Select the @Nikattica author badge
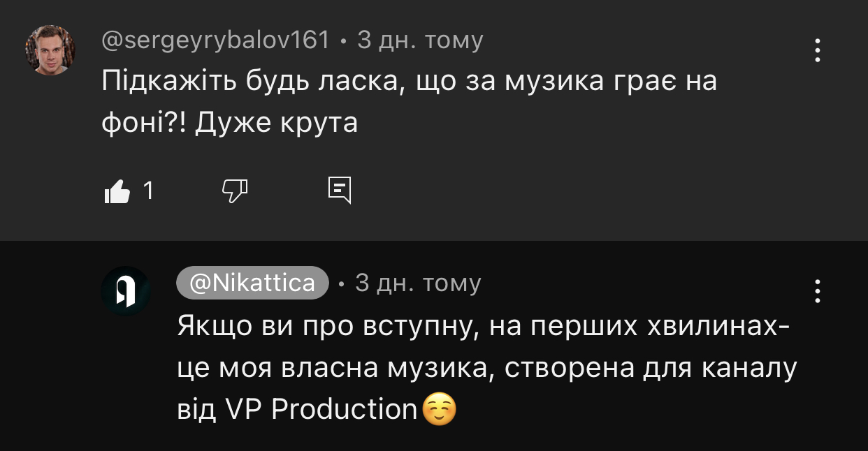 tap(252, 283)
